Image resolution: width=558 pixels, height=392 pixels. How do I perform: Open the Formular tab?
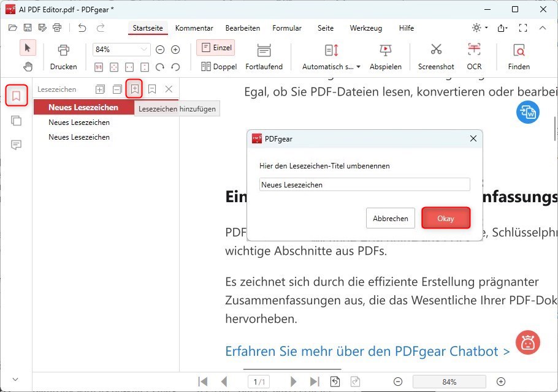tap(287, 28)
